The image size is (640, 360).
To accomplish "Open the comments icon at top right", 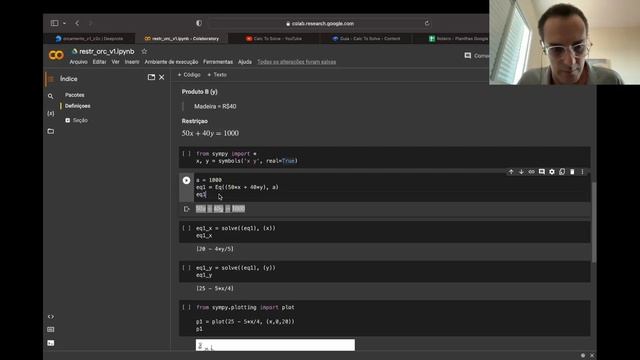I will coord(468,56).
